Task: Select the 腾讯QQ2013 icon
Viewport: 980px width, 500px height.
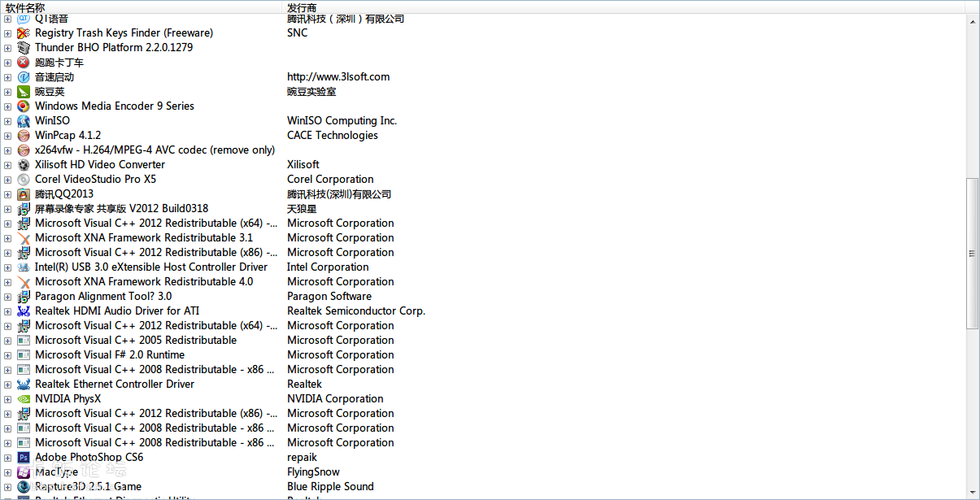Action: 24,194
